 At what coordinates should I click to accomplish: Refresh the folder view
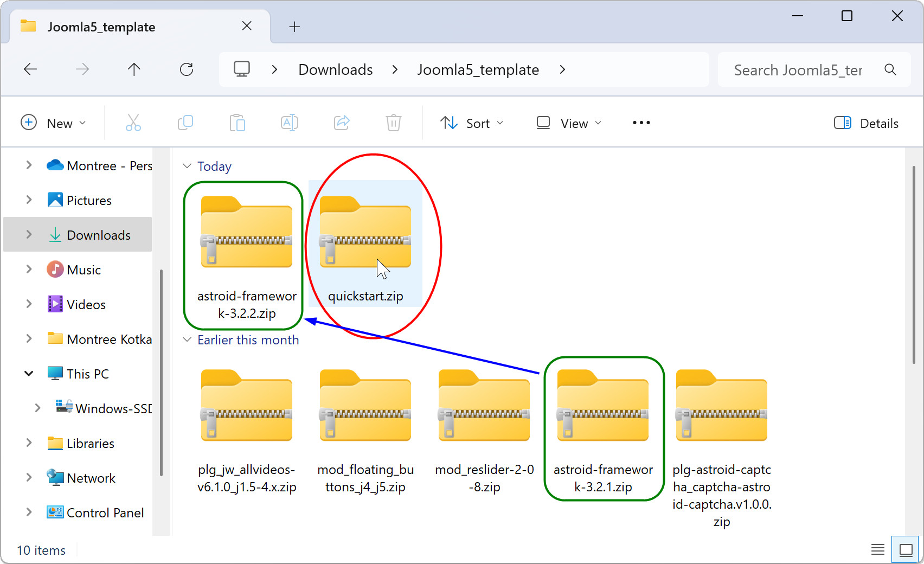(187, 69)
